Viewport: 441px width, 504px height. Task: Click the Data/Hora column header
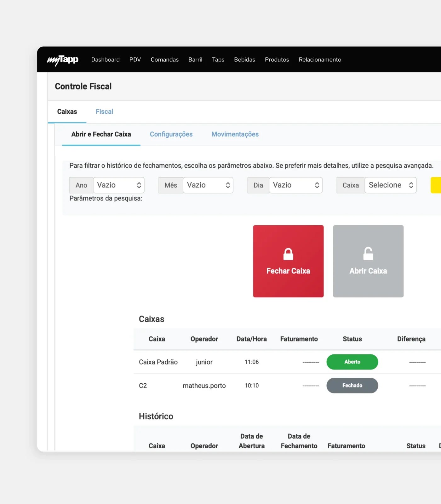point(252,339)
